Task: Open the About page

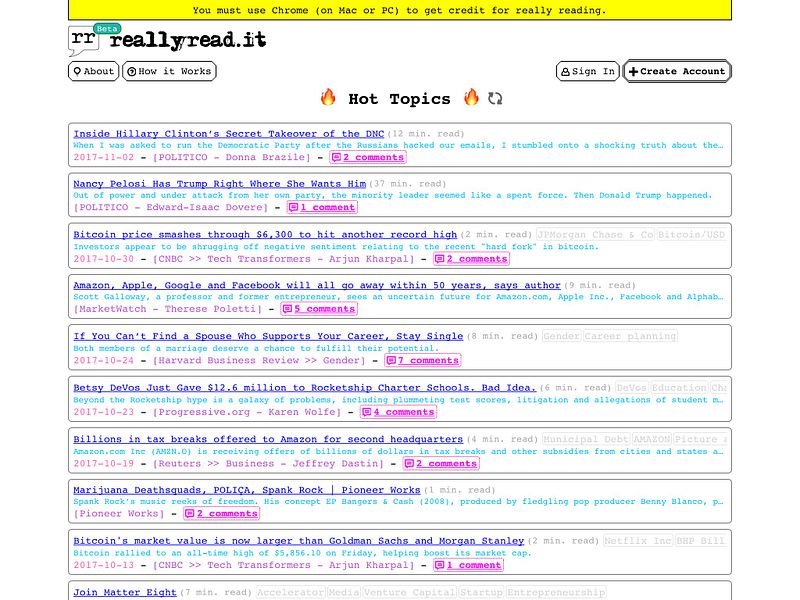Action: 93,71
